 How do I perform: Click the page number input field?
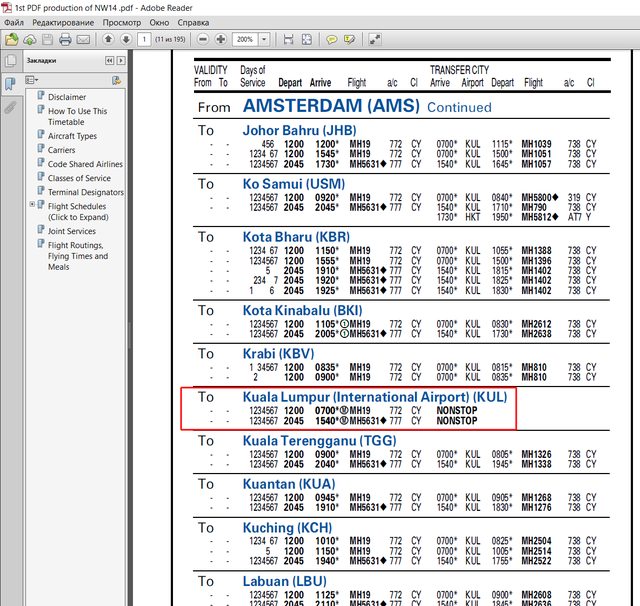tap(144, 40)
